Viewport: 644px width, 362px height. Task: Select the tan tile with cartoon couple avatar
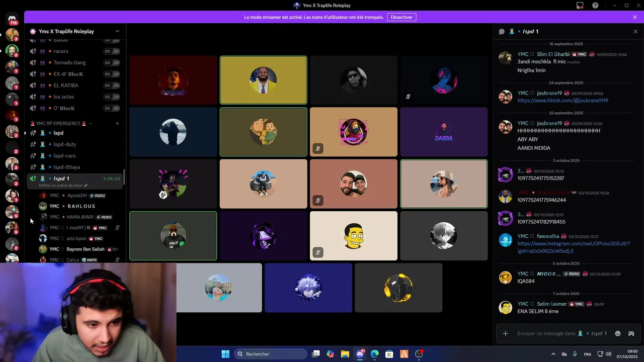coord(263,132)
